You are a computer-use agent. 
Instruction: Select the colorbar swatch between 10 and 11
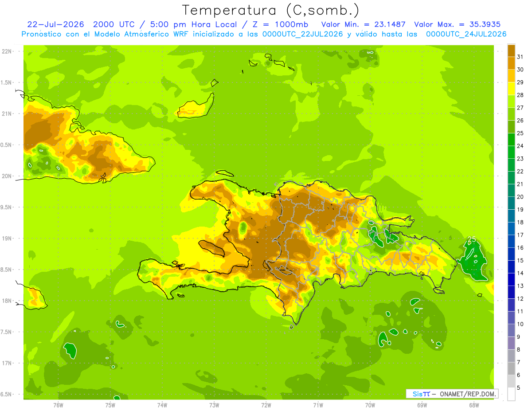click(x=511, y=317)
